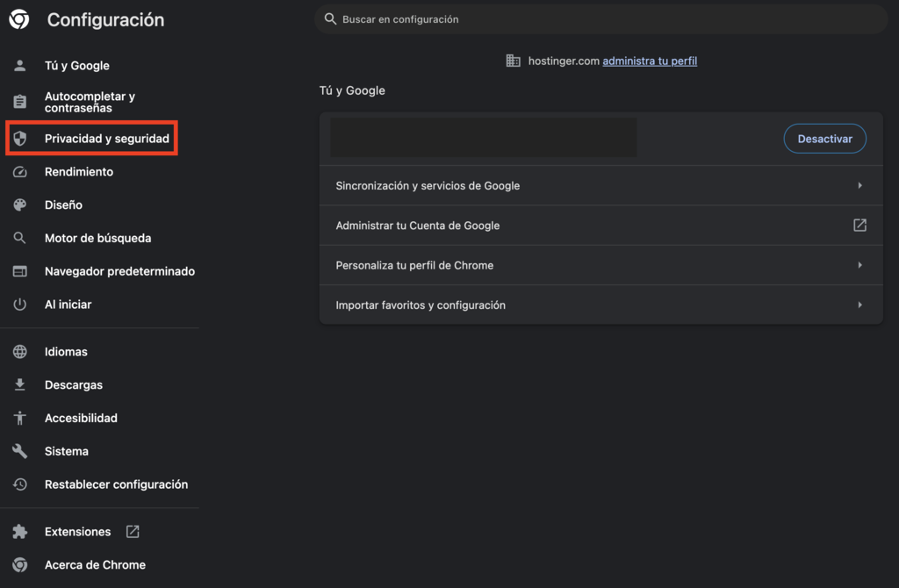This screenshot has width=899, height=588.
Task: Open the administra tu perfil link
Action: (x=650, y=61)
